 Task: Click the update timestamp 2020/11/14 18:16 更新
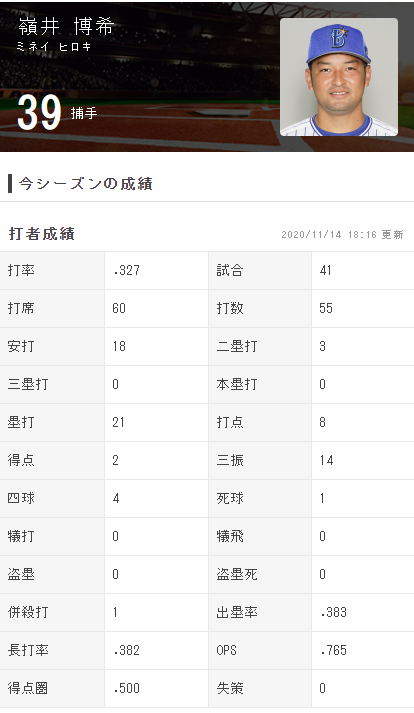tap(342, 235)
